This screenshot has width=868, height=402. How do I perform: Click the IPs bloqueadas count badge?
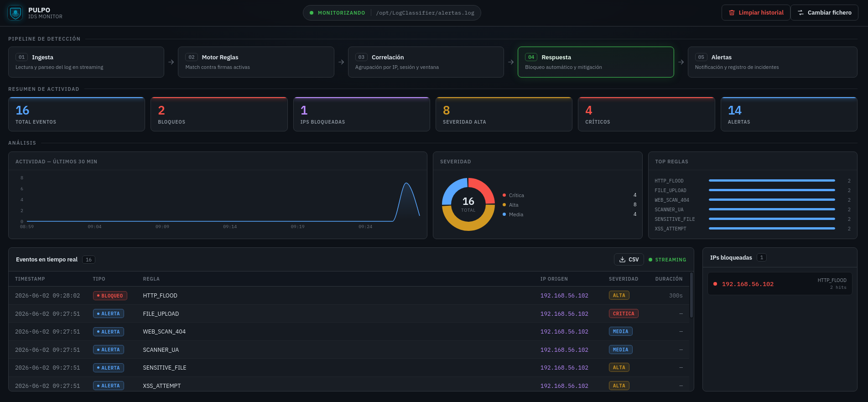click(762, 257)
